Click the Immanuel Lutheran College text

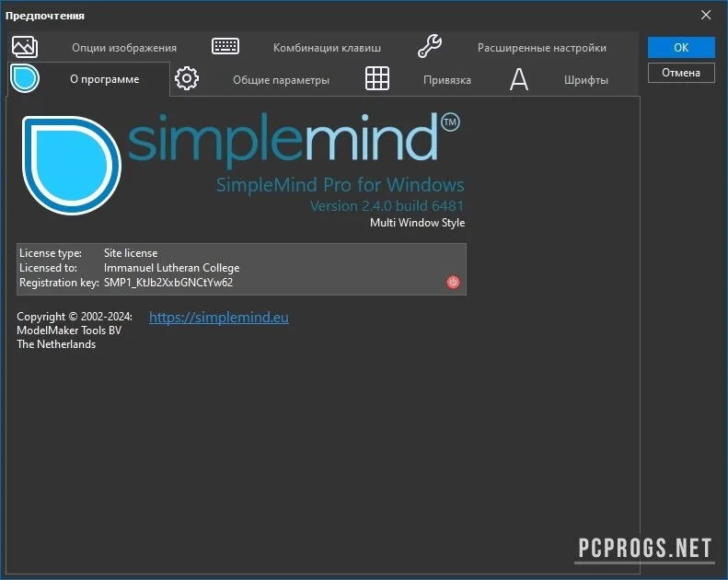pos(171,268)
